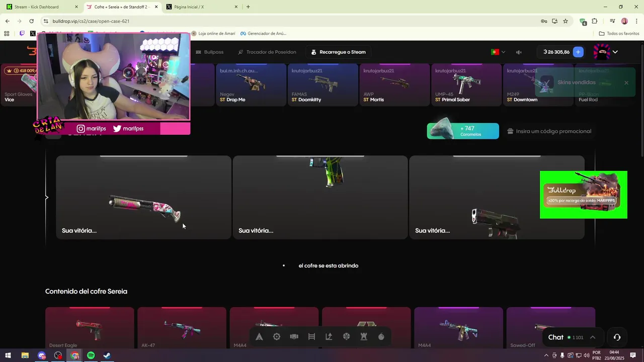Image resolution: width=644 pixels, height=362 pixels.
Task: Click the browser address bar URL
Action: pos(91,21)
